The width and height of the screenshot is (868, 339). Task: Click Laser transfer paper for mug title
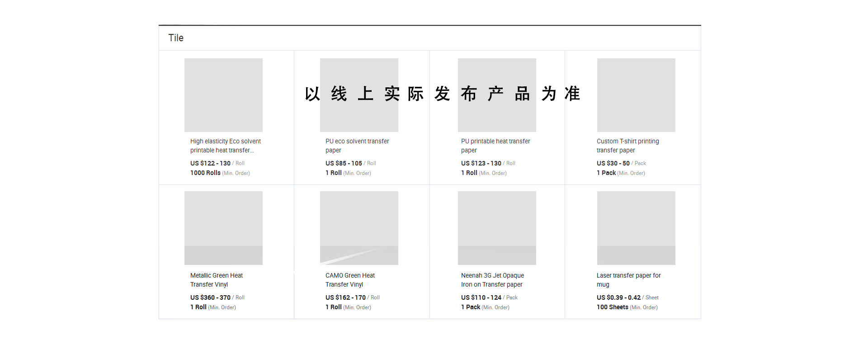click(x=628, y=280)
